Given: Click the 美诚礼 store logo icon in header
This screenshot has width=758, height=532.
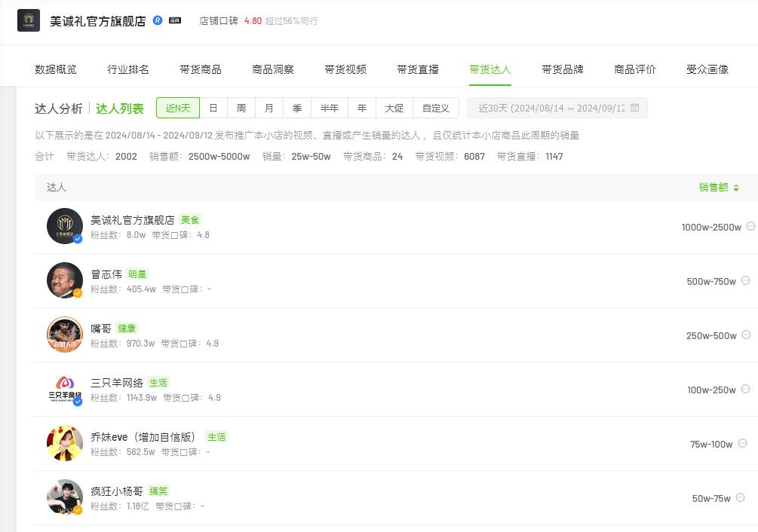Looking at the screenshot, I should pos(29,21).
